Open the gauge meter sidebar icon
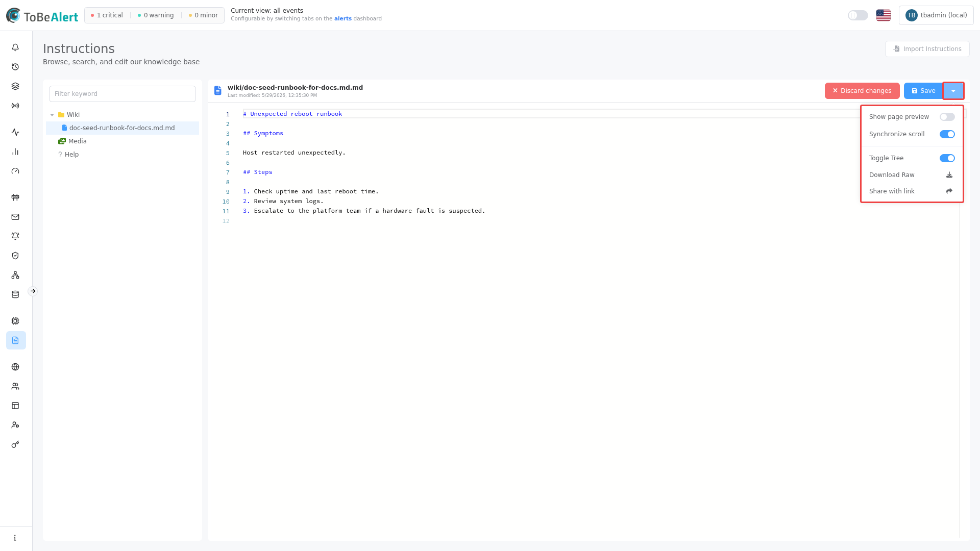The image size is (980, 551). click(x=15, y=171)
